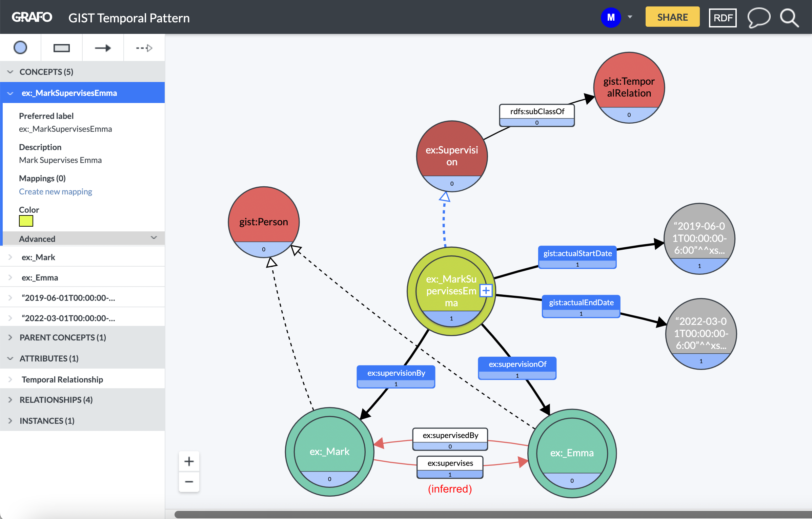
Task: Open the Create new mapping link
Action: click(55, 191)
